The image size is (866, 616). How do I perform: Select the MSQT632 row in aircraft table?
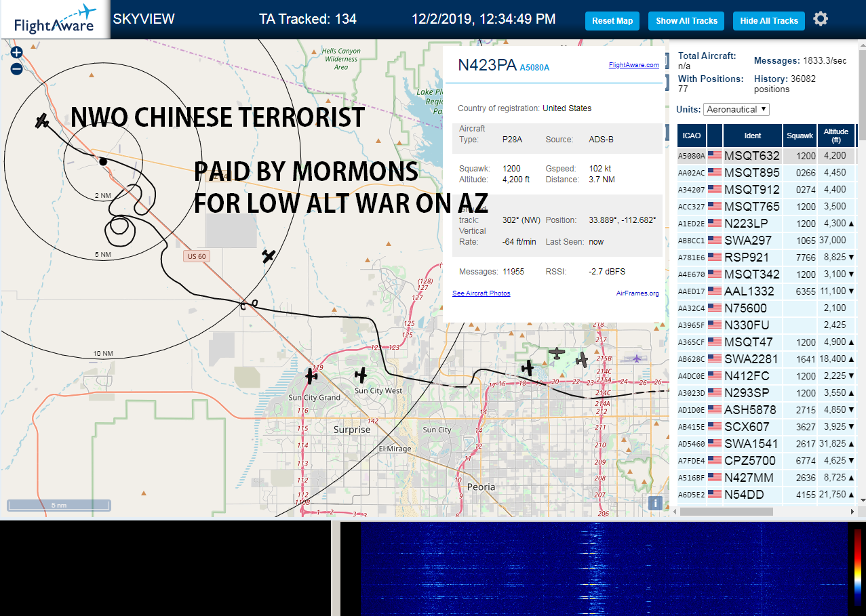(x=766, y=156)
